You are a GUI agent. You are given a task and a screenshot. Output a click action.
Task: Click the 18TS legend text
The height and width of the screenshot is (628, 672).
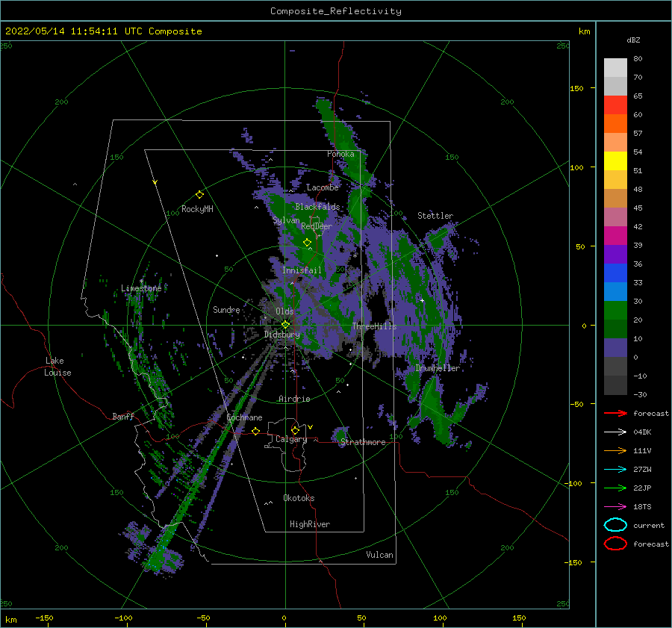(642, 507)
